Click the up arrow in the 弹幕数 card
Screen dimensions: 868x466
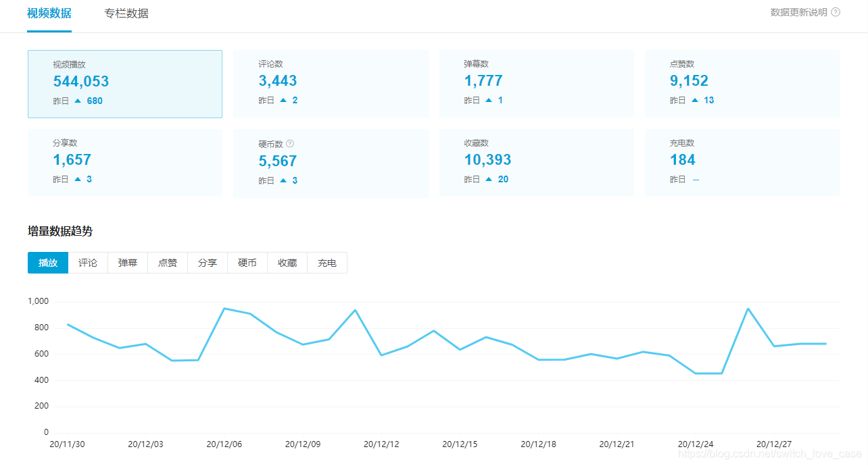[489, 101]
